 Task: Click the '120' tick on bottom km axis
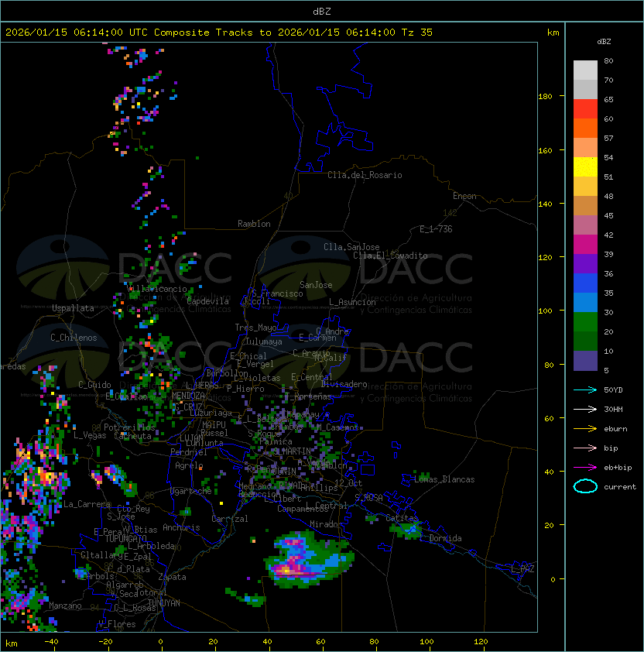pyautogui.click(x=481, y=642)
